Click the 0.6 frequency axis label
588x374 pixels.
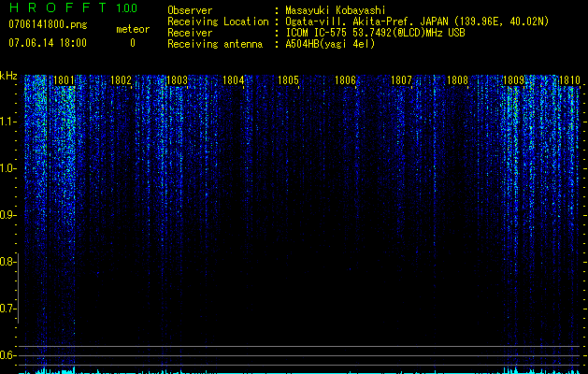click(x=7, y=355)
